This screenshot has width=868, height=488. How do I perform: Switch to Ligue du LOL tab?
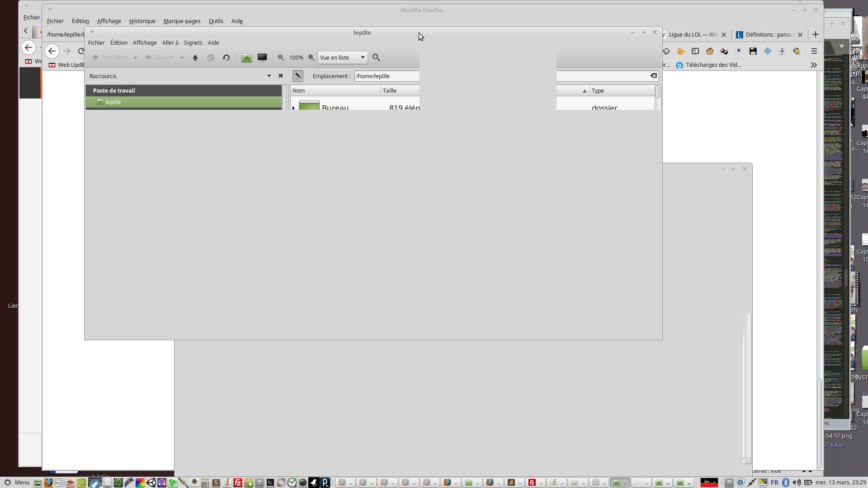(x=692, y=35)
